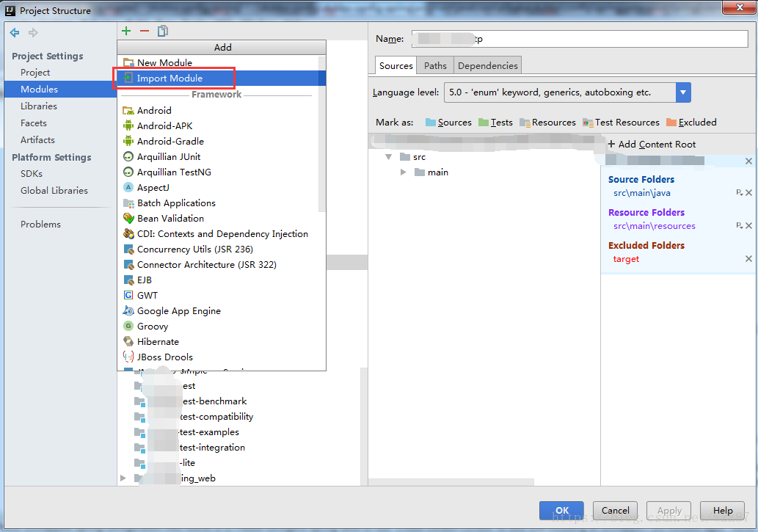Image resolution: width=758 pixels, height=532 pixels.
Task: Mark as Test Resources folder
Action: 622,123
